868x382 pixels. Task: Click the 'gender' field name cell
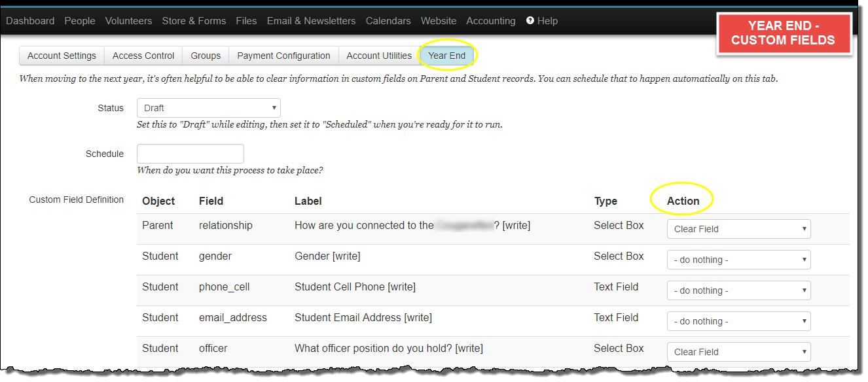(x=215, y=256)
